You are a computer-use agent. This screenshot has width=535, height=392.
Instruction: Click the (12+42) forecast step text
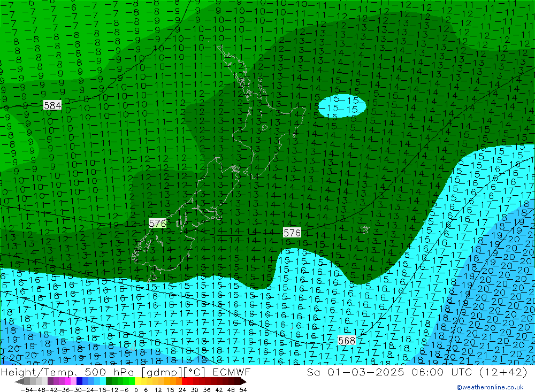click(503, 372)
